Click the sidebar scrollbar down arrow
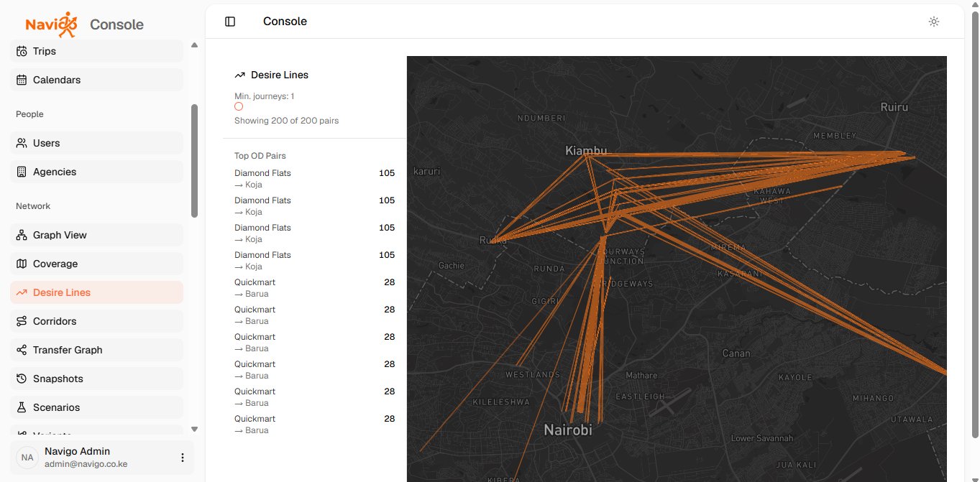980x482 pixels. click(x=194, y=429)
